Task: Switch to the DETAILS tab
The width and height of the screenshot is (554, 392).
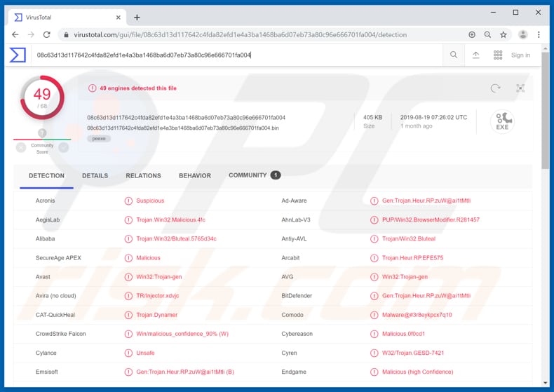Action: 95,175
